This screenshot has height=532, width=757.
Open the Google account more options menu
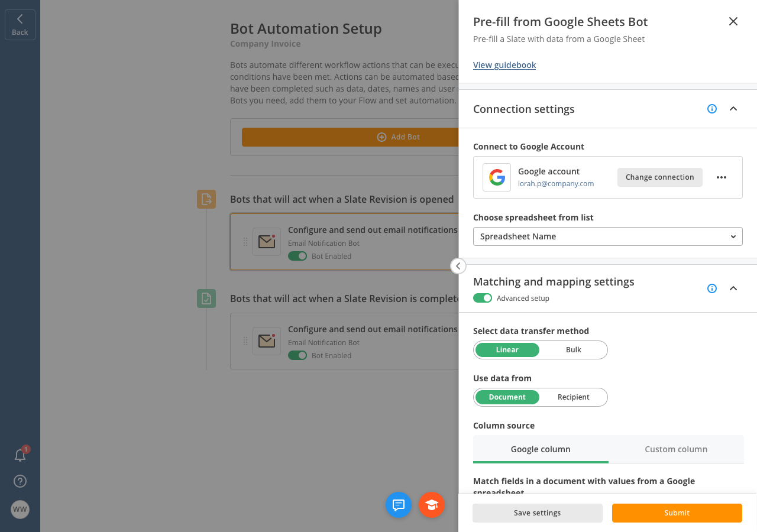point(722,177)
